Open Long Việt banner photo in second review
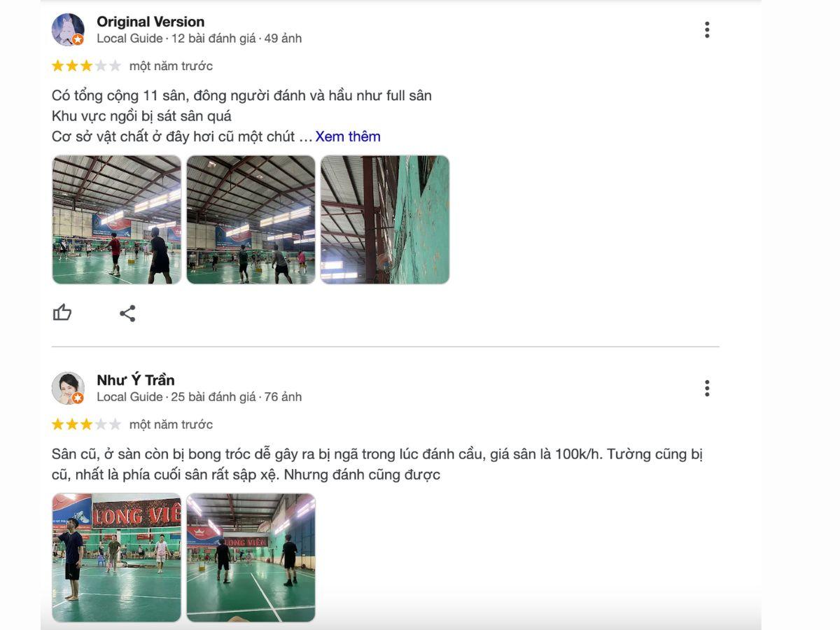 tap(116, 557)
